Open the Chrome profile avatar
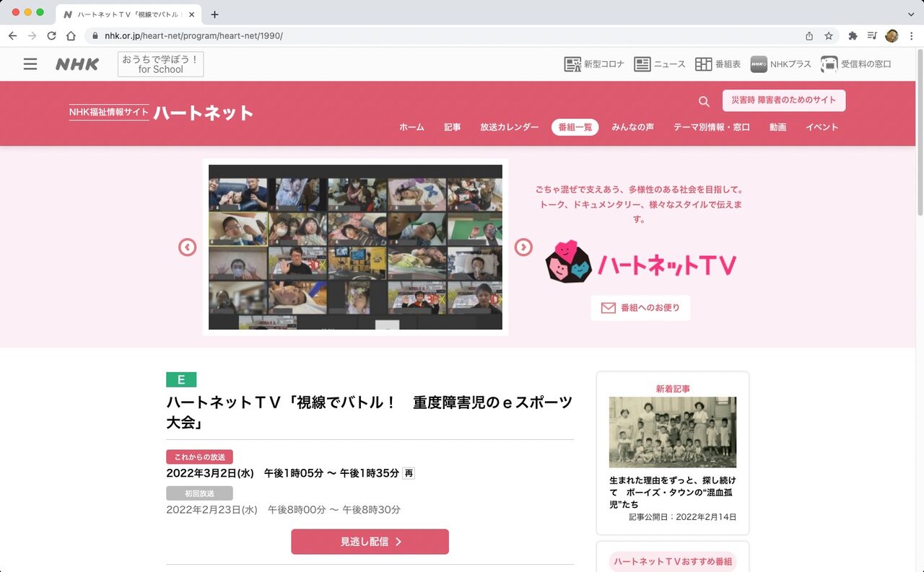This screenshot has height=572, width=924. (892, 35)
